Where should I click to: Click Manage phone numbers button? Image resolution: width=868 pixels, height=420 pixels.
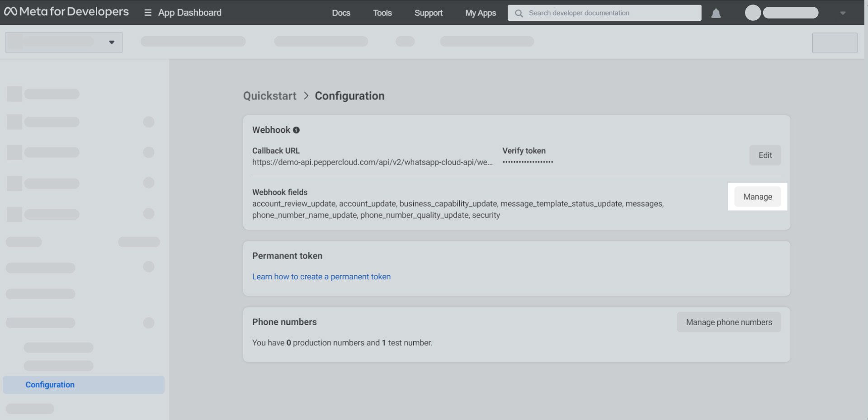pyautogui.click(x=729, y=322)
